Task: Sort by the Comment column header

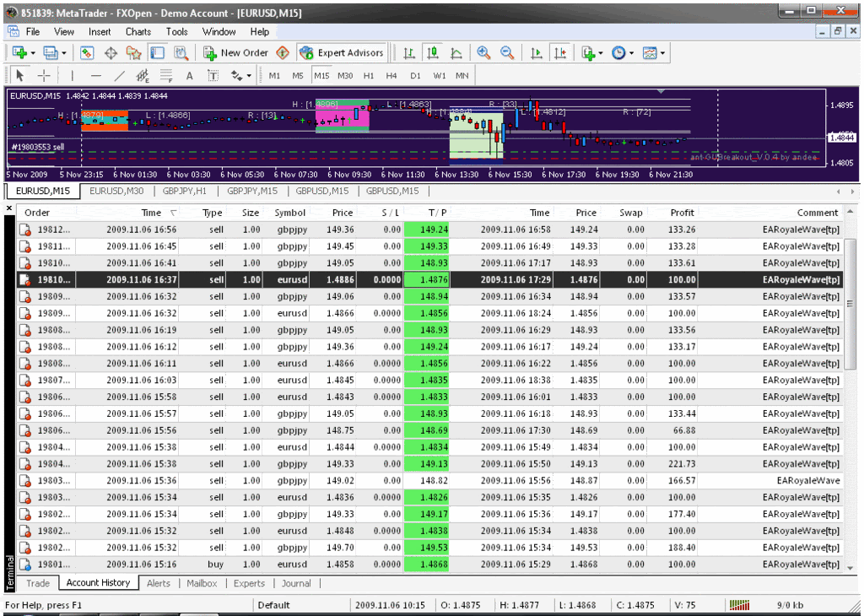Action: (817, 213)
